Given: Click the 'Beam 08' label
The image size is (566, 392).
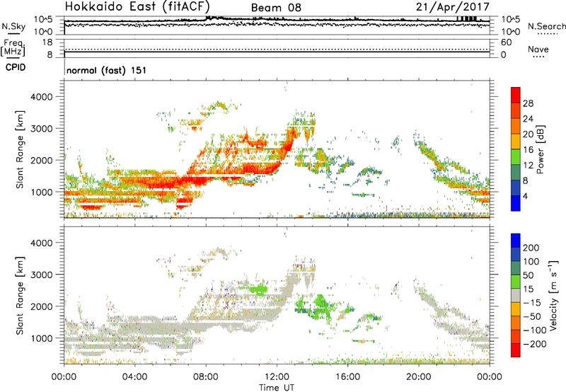Looking at the screenshot, I should [x=276, y=8].
